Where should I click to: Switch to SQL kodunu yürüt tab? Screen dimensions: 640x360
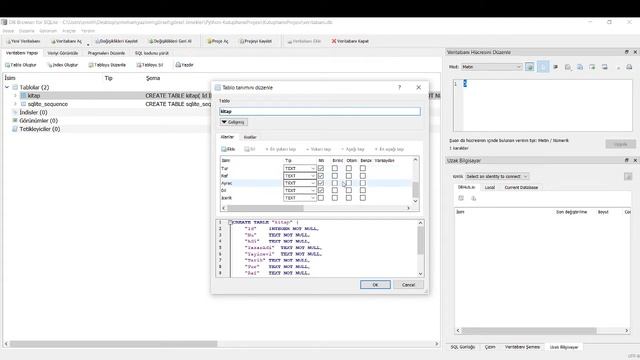click(x=152, y=53)
